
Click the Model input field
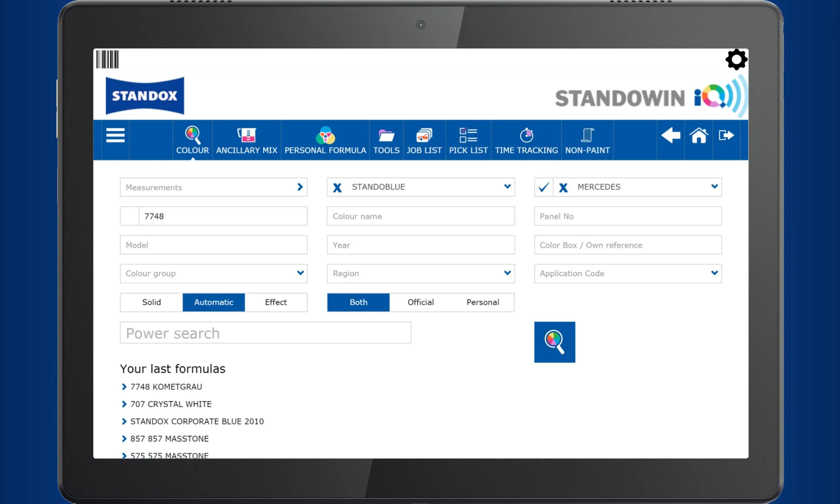[x=214, y=245]
